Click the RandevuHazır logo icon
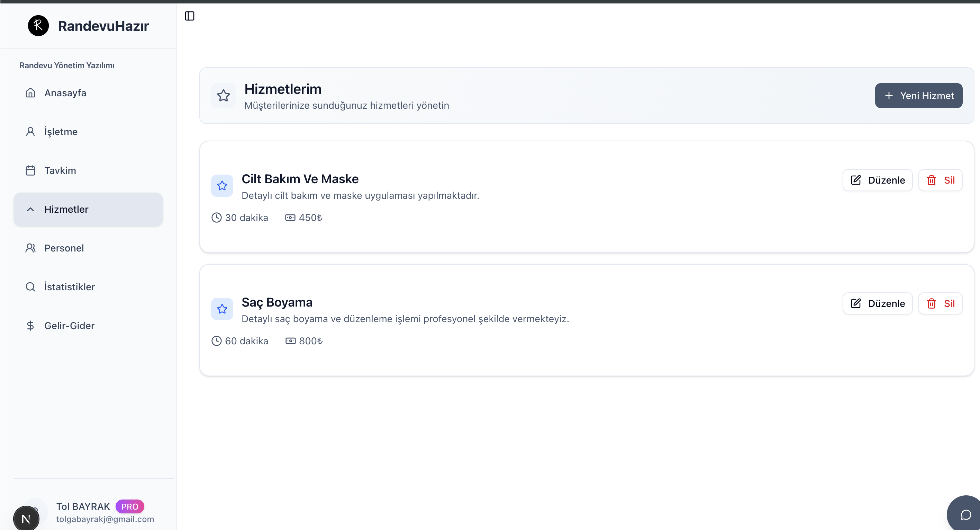Viewport: 980px width, 530px height. pos(38,26)
